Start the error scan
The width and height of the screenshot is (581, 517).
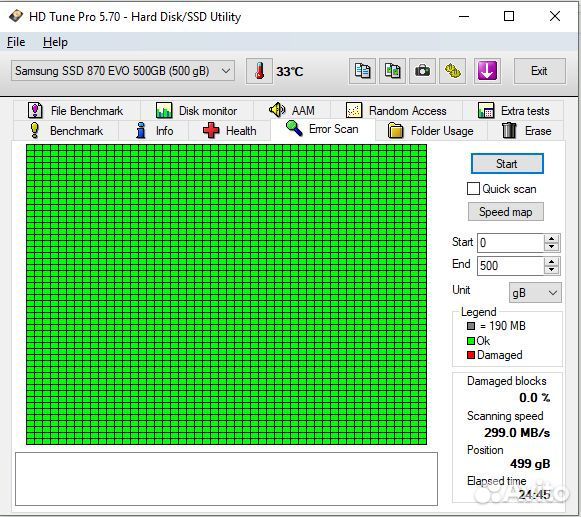pos(507,163)
